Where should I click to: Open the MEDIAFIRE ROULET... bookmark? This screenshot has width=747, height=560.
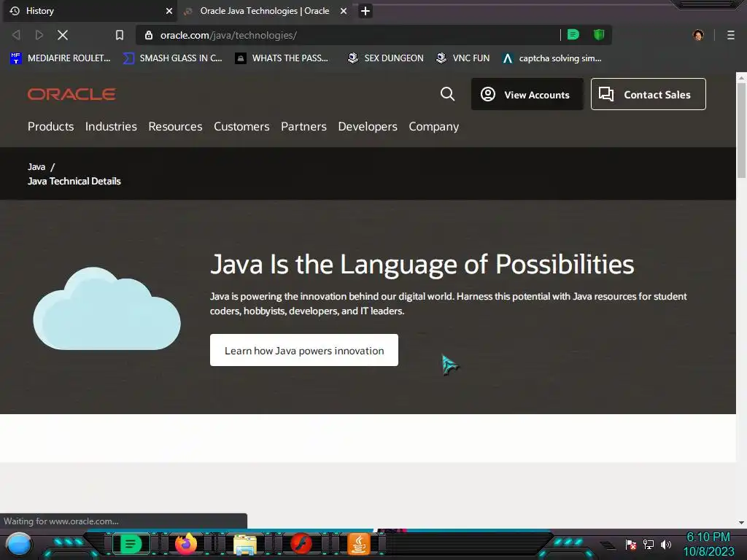click(60, 58)
